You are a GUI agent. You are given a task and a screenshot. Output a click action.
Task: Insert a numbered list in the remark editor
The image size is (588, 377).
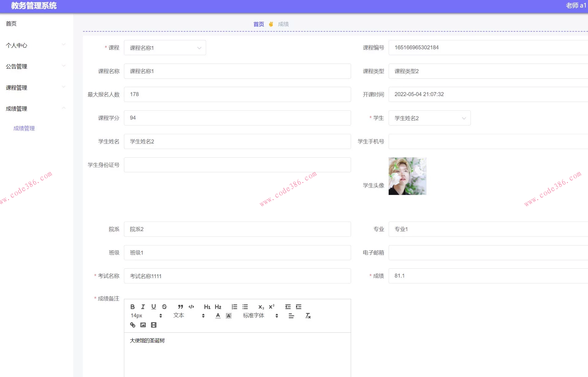click(234, 307)
